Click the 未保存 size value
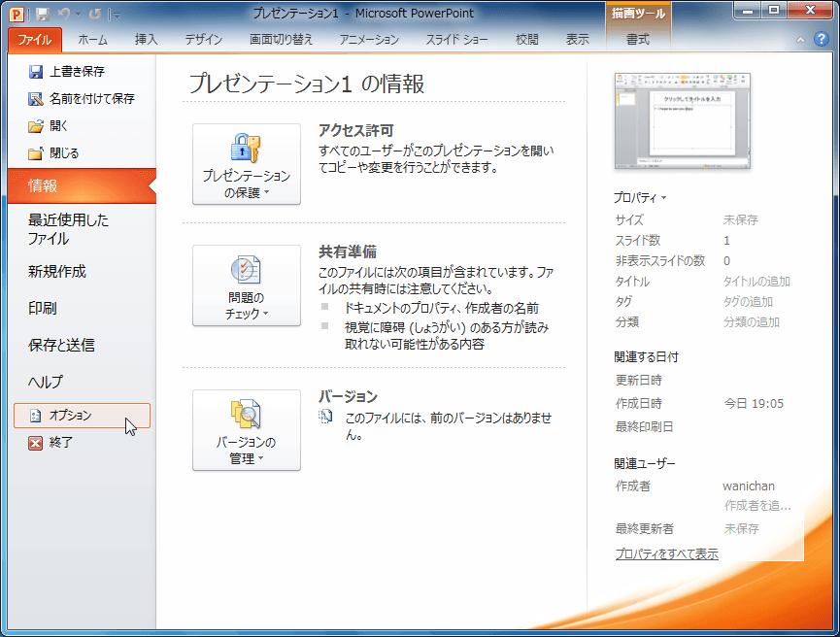 (x=741, y=219)
